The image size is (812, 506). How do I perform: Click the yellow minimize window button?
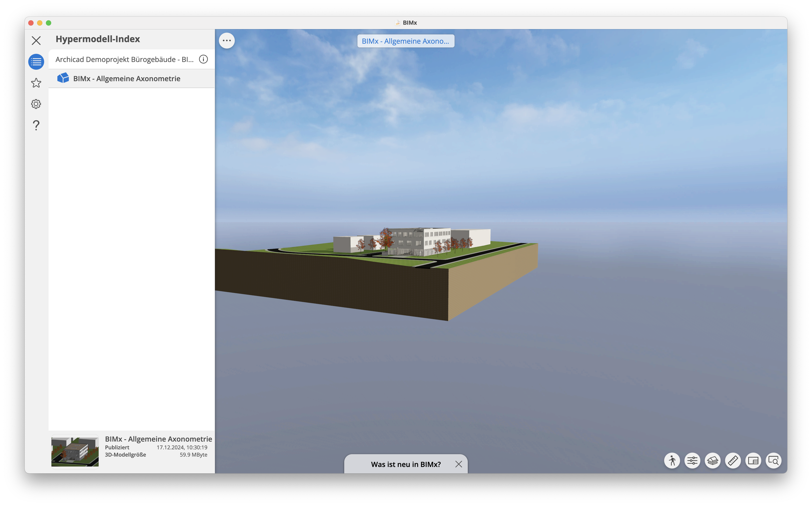(x=39, y=23)
